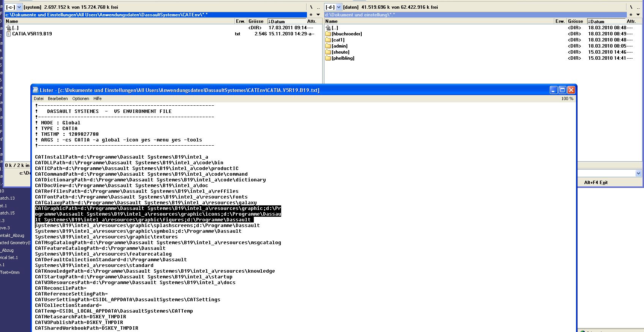Screen dimensions: 644x332
Task: Sort right panel by Erw. column
Action: [x=560, y=21]
